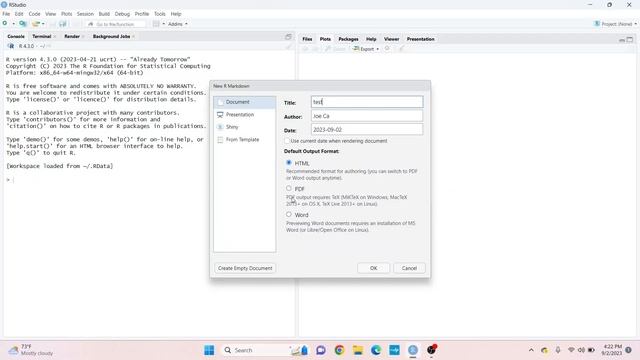
Task: Click into the Title input field
Action: point(367,102)
